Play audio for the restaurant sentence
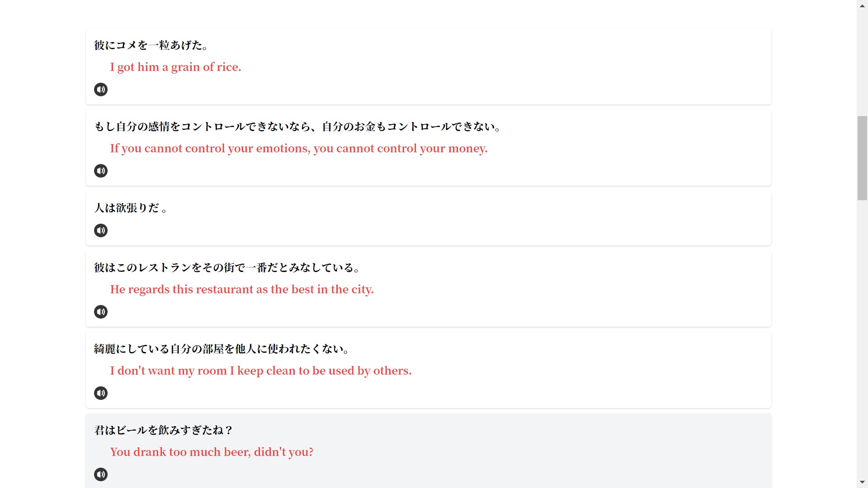This screenshot has width=868, height=488. (100, 312)
